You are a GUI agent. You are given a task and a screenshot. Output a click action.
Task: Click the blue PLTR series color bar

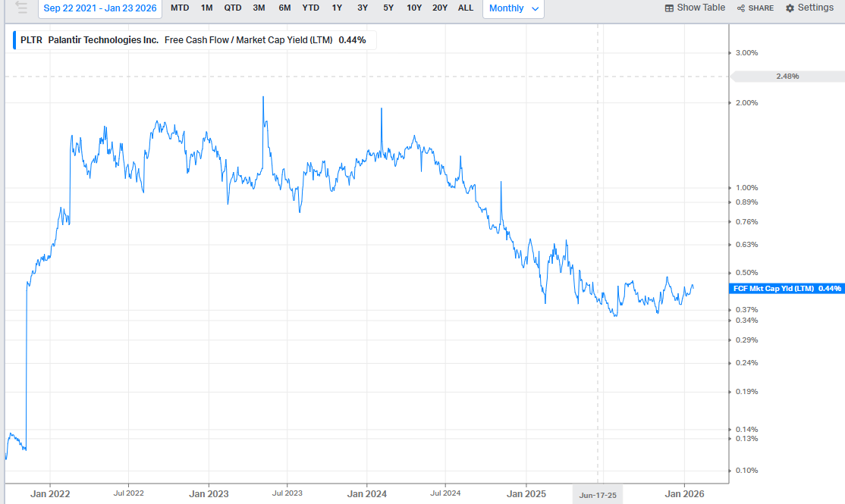tap(14, 40)
